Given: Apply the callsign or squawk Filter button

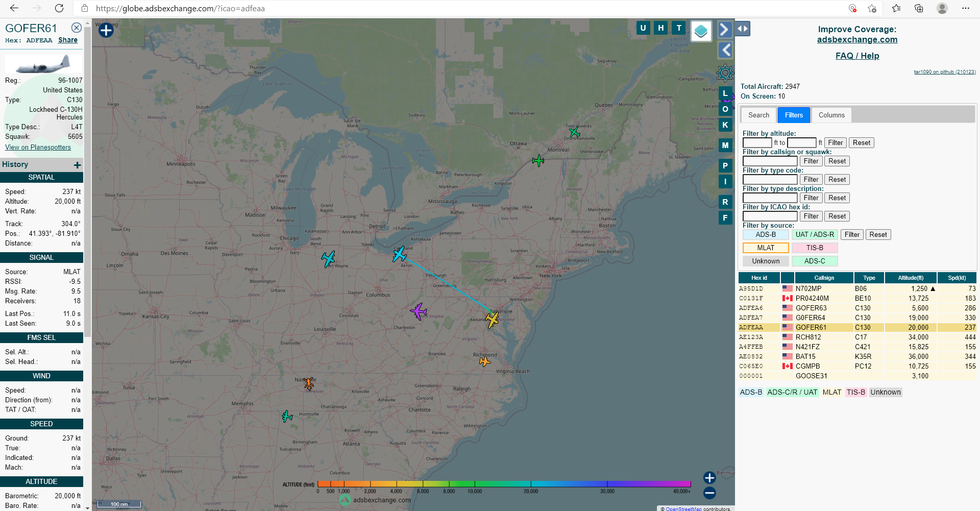Looking at the screenshot, I should pos(811,161).
